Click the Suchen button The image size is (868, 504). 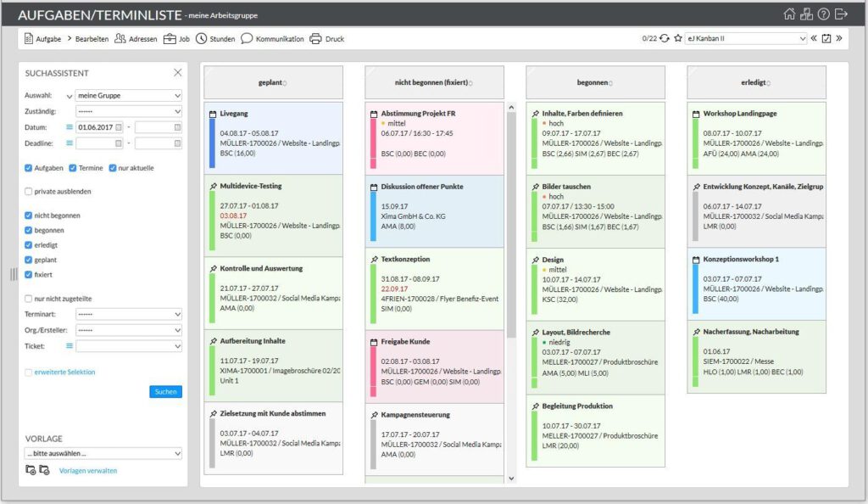click(x=165, y=391)
